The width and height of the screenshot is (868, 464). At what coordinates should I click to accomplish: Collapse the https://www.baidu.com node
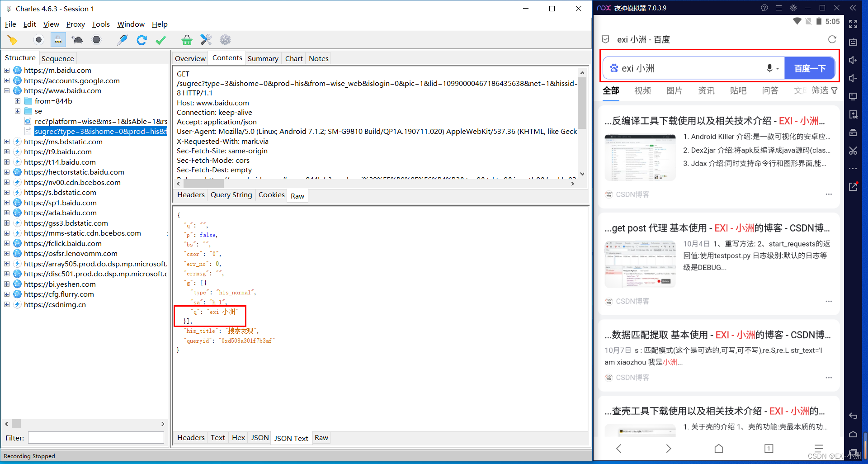click(x=7, y=91)
